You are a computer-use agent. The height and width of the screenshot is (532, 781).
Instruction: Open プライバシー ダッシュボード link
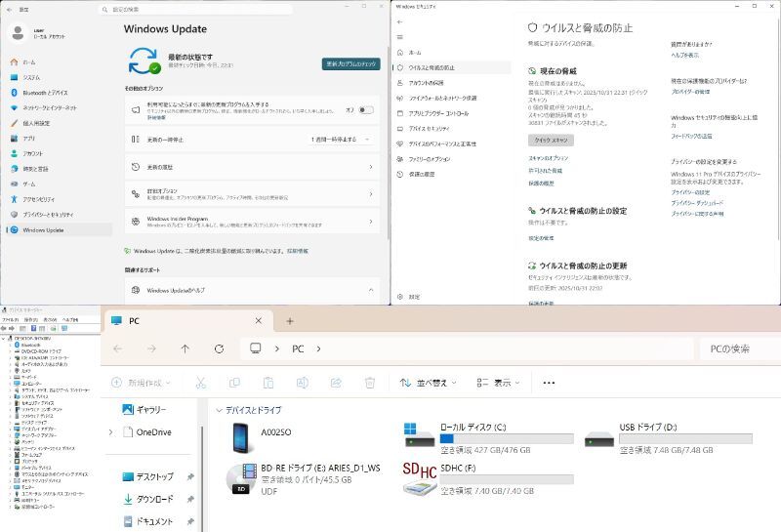point(697,203)
